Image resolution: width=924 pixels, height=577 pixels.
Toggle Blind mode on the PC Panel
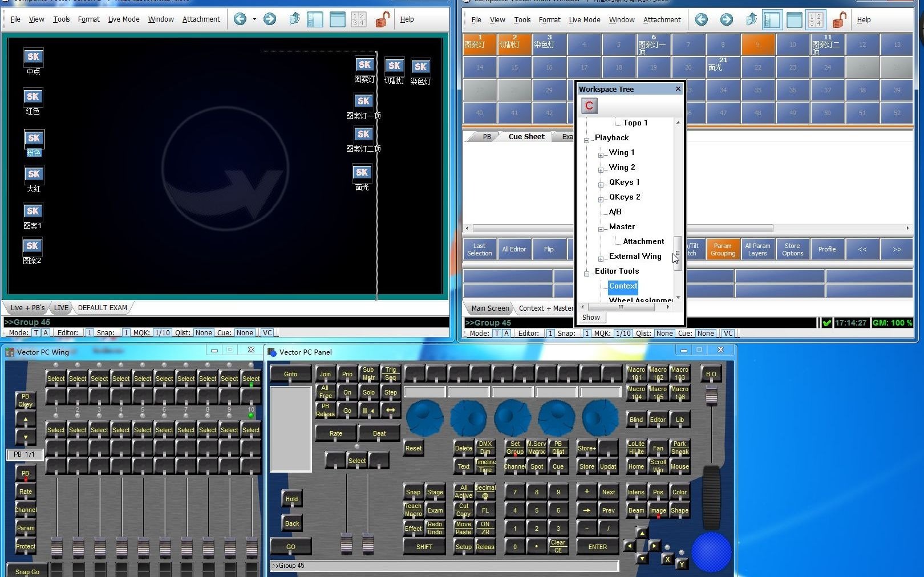pos(636,420)
